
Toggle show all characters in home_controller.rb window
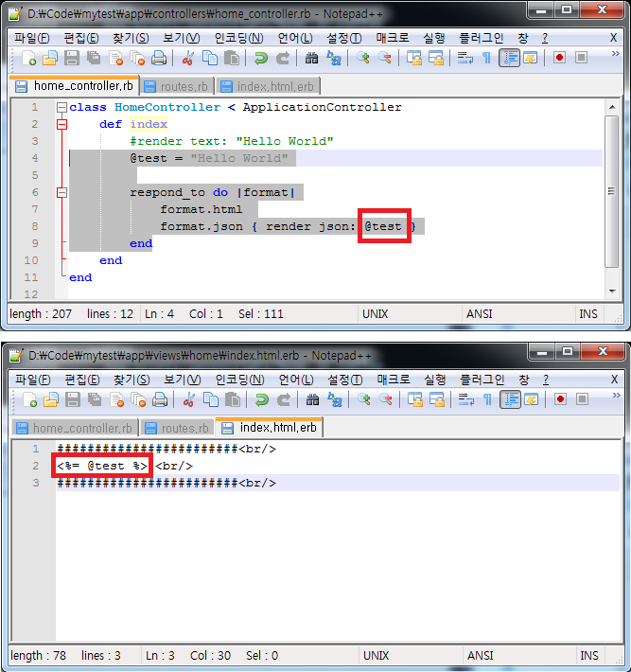[486, 58]
